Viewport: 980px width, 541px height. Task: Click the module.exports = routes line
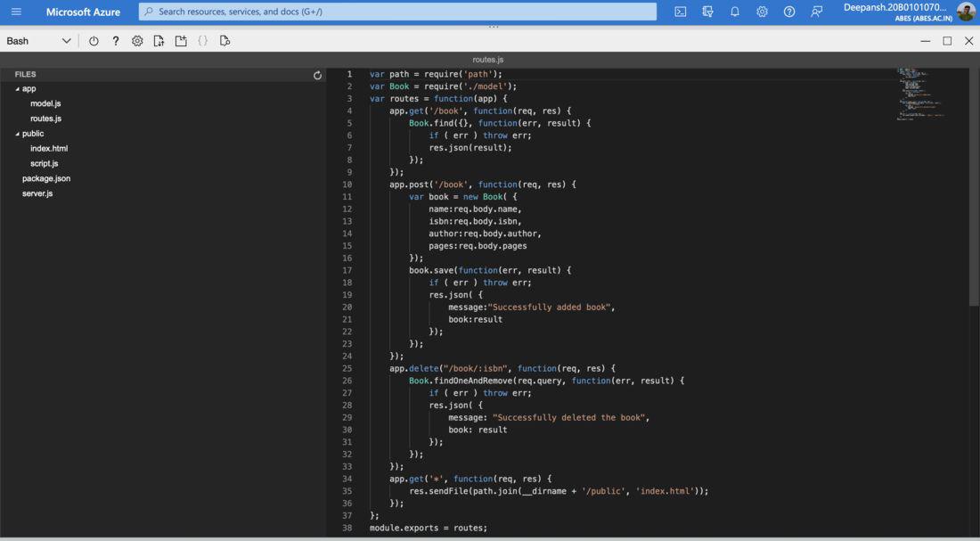point(429,528)
